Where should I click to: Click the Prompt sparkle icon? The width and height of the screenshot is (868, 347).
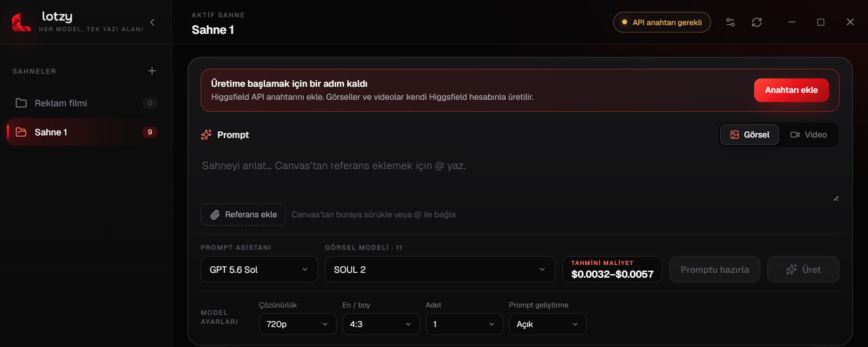click(x=206, y=135)
